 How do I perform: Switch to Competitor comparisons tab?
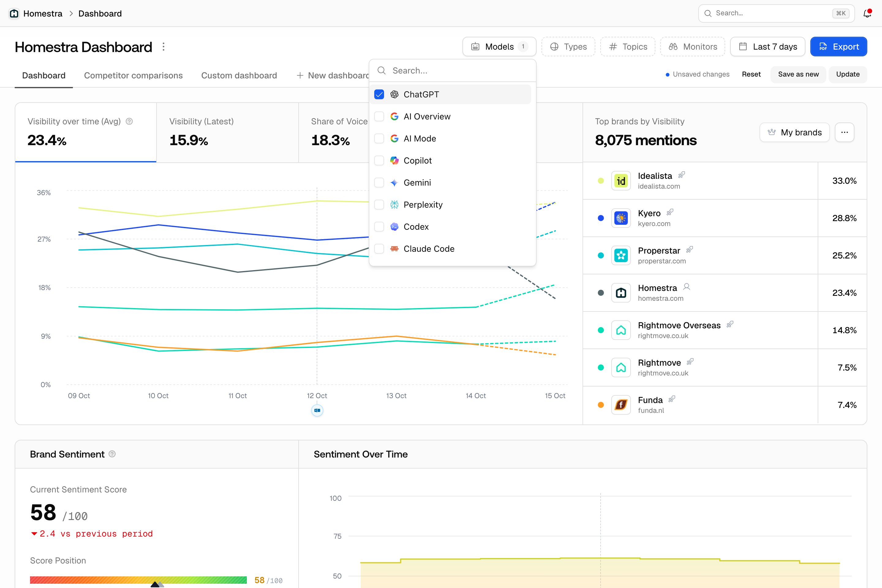click(133, 75)
